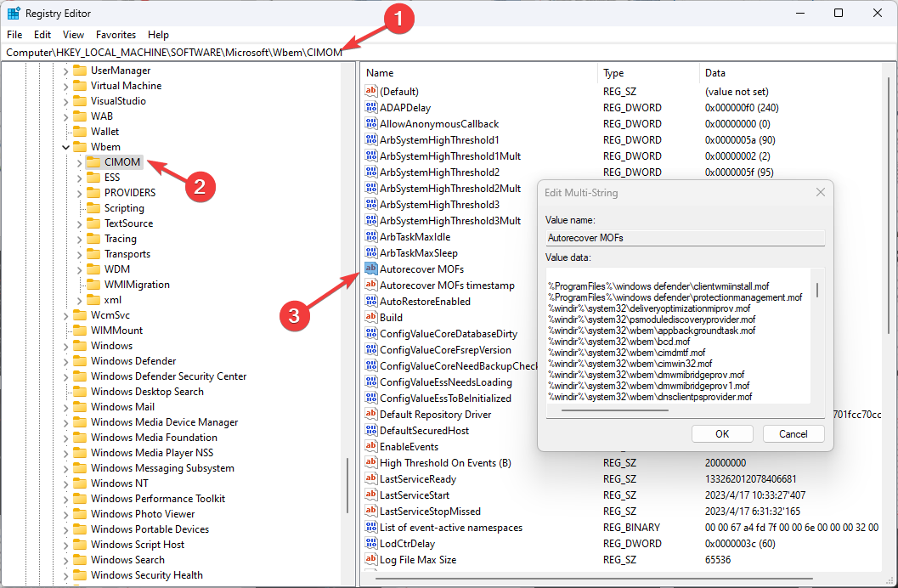This screenshot has height=588, width=898.
Task: Select the Windows Media Player NSS key
Action: point(152,453)
